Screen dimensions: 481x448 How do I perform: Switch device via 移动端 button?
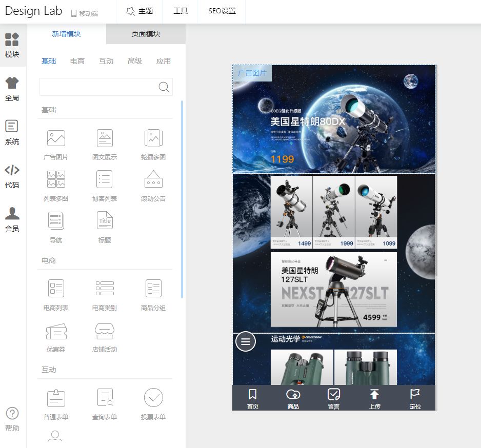coord(85,13)
